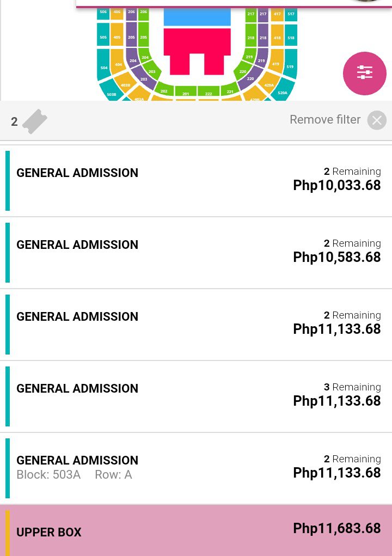This screenshot has height=556, width=392.
Task: Select General Admission Block 503A Row A
Action: 196,468
